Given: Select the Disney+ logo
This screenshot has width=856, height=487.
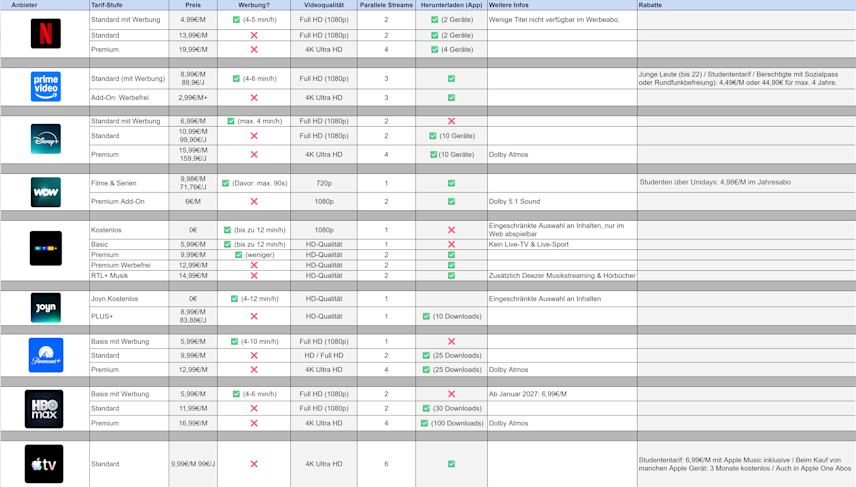Looking at the screenshot, I should coord(46,139).
